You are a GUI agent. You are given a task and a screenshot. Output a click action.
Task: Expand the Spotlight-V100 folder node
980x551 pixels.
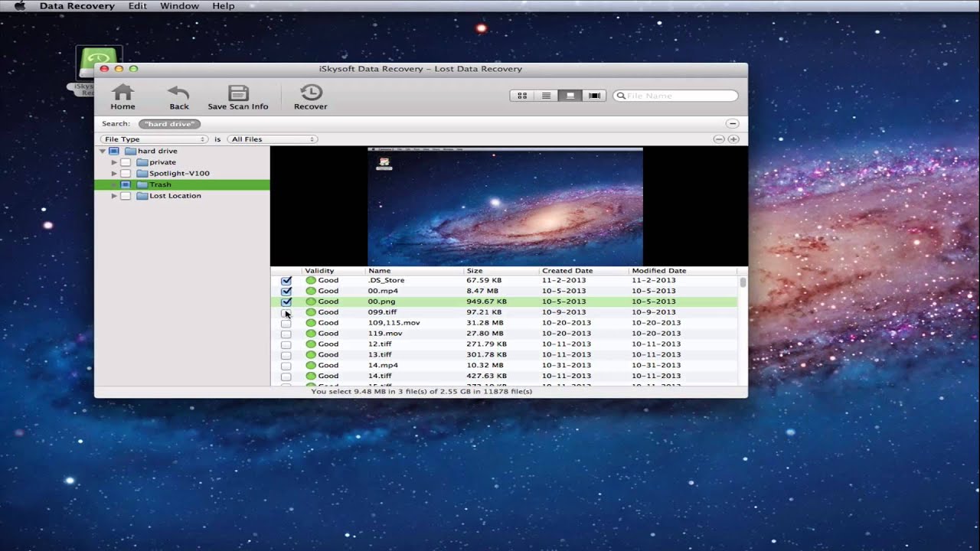(114, 174)
